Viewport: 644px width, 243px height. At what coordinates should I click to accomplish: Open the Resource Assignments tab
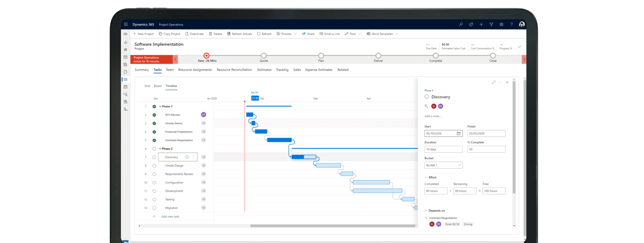click(x=195, y=70)
